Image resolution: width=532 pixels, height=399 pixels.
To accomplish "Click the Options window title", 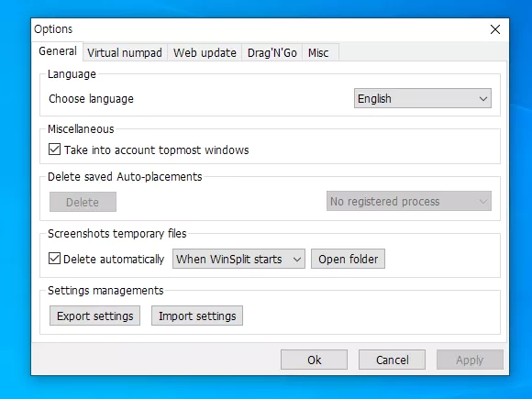I will 53,29.
